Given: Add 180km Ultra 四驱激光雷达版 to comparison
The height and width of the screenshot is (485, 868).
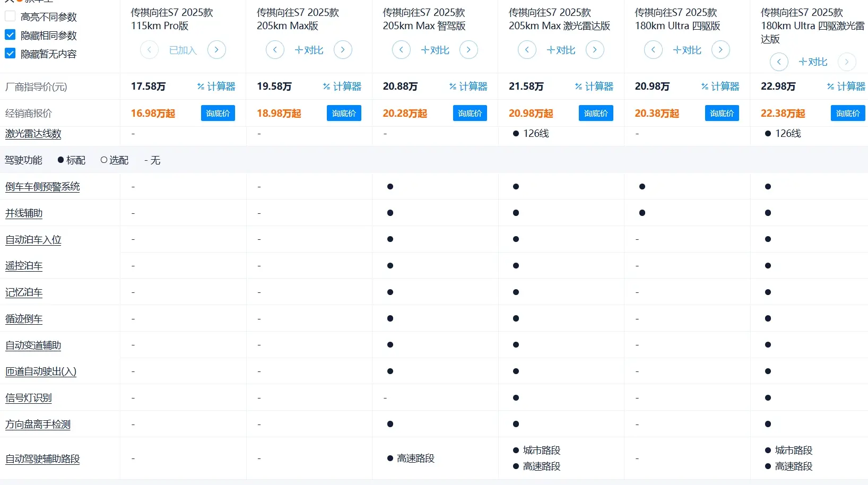Looking at the screenshot, I should coord(813,62).
